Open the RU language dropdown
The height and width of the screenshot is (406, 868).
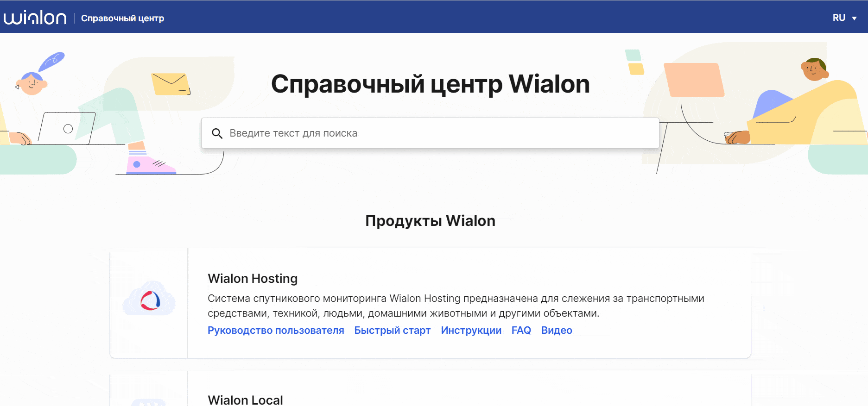pyautogui.click(x=844, y=18)
